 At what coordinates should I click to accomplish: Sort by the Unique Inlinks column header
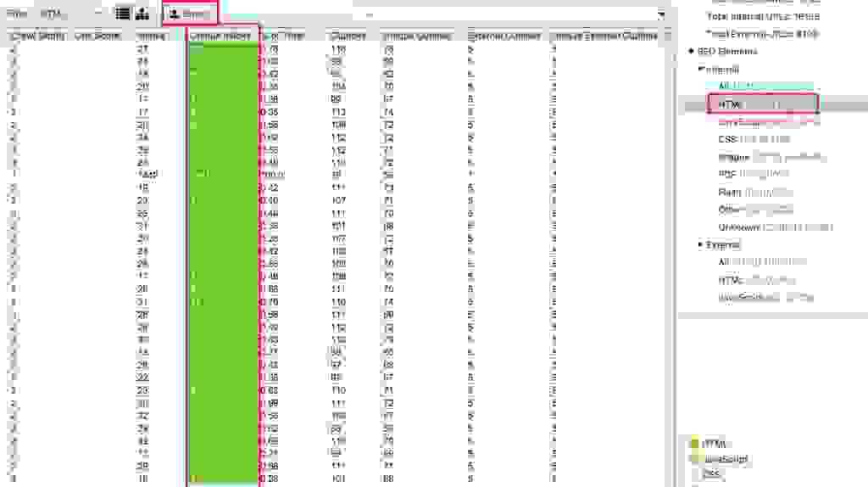(x=220, y=36)
